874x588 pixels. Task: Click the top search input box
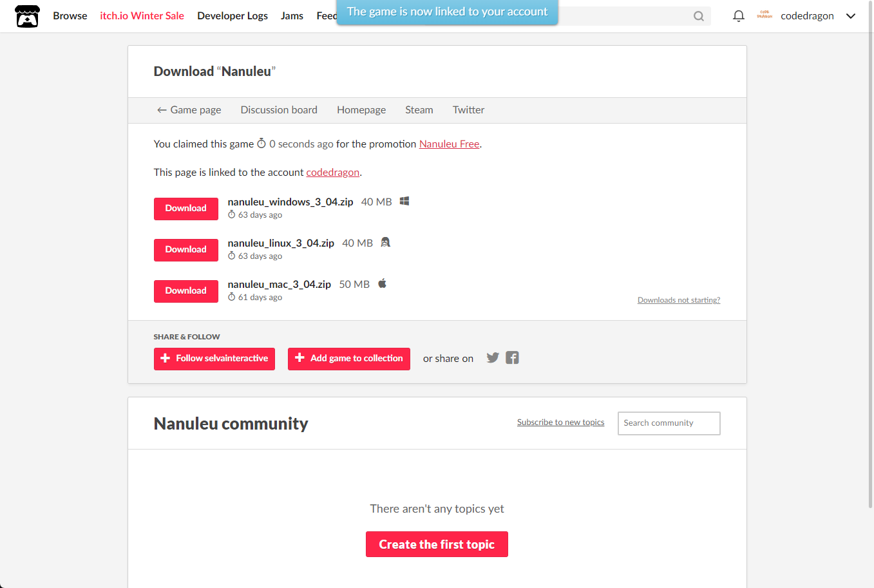click(x=625, y=16)
